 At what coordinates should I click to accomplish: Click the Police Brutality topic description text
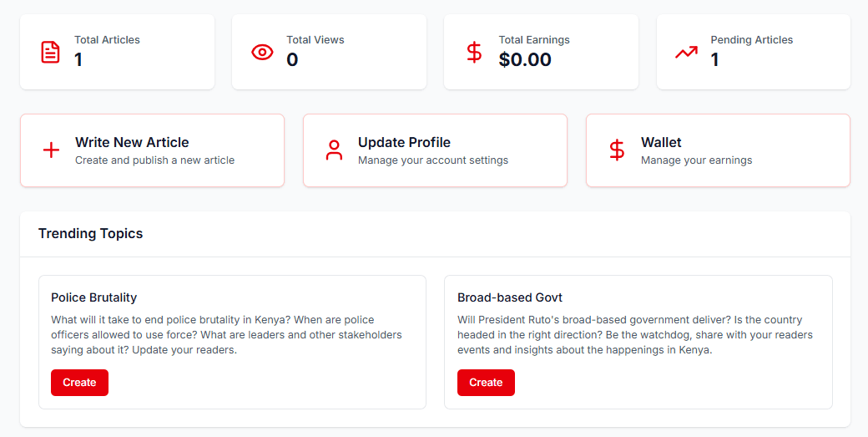[x=225, y=334]
